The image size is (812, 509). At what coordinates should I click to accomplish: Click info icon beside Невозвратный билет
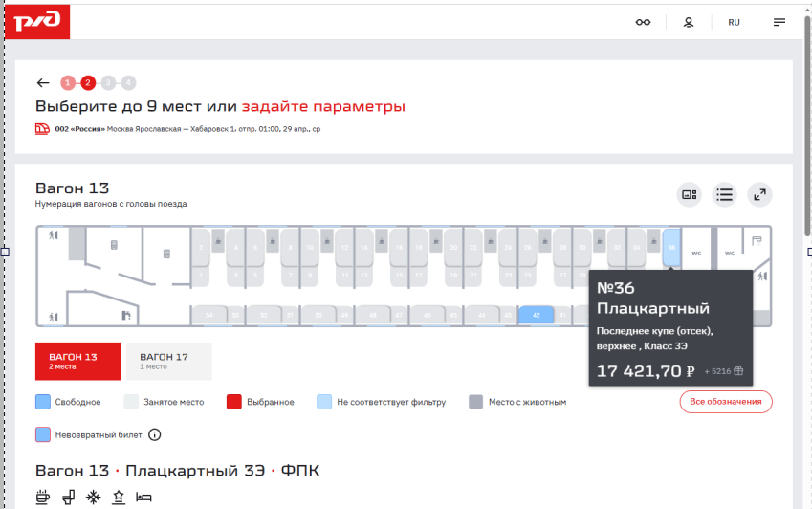pyautogui.click(x=155, y=434)
